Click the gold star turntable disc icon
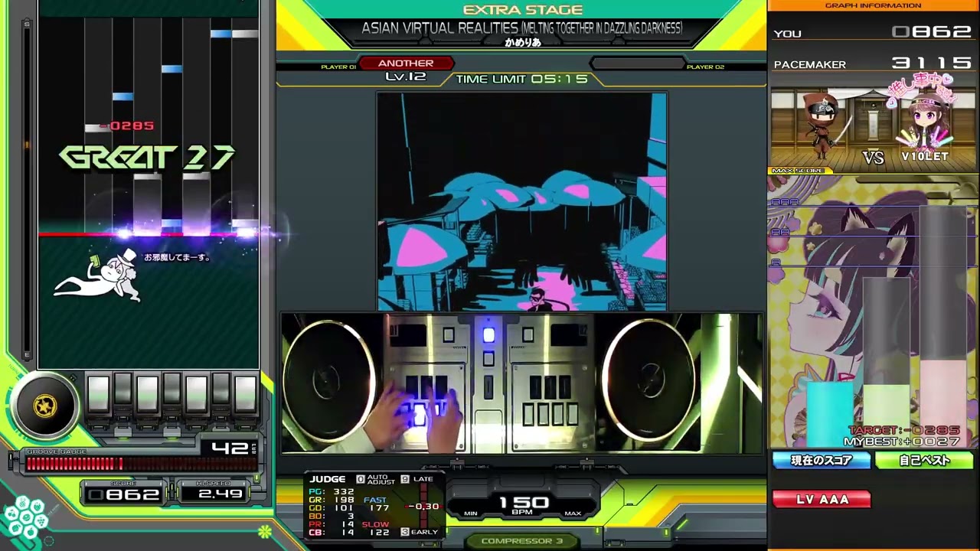 click(45, 406)
